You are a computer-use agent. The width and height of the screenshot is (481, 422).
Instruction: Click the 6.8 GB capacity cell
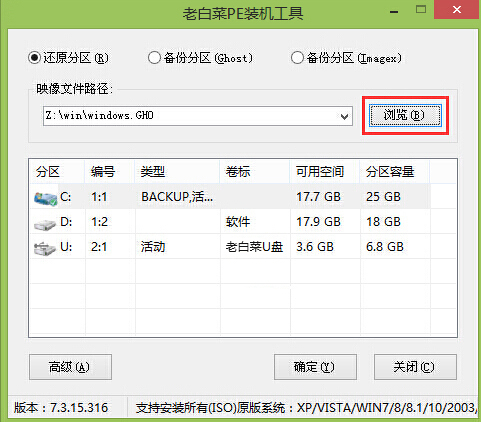[x=385, y=247]
